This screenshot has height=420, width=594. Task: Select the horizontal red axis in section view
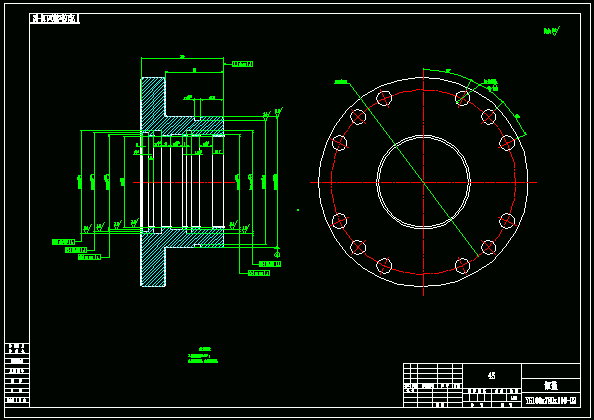click(184, 183)
